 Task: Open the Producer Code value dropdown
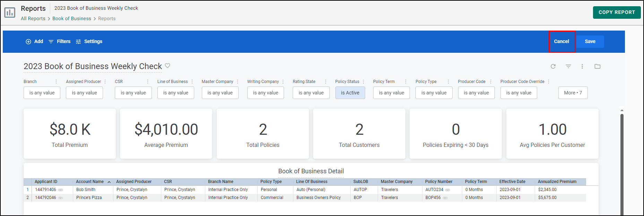pyautogui.click(x=476, y=93)
